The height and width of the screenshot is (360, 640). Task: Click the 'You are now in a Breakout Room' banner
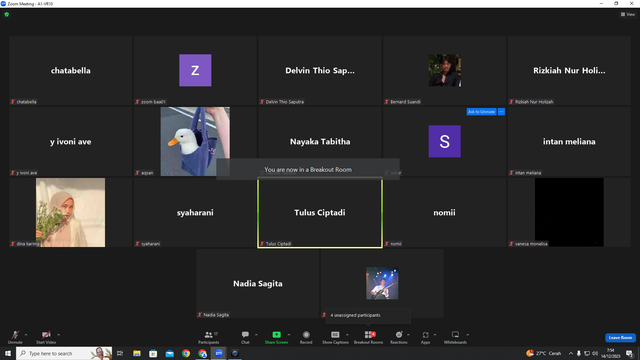click(x=308, y=169)
